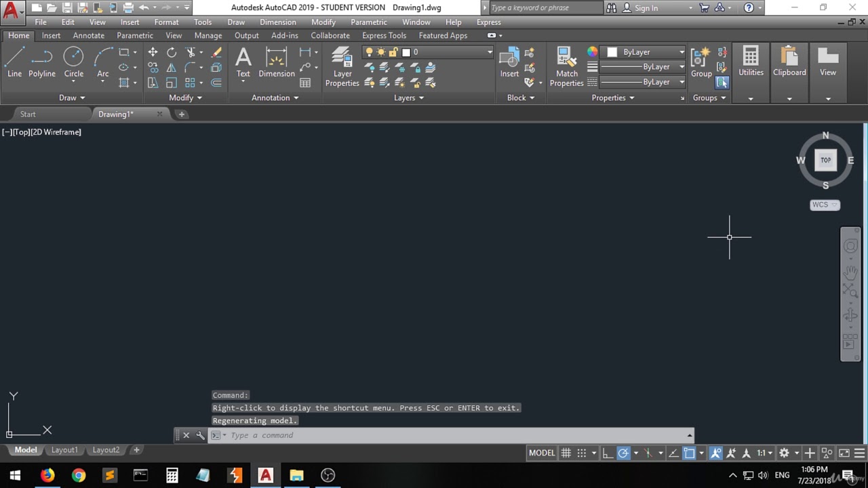Open Calculator from Windows taskbar
The width and height of the screenshot is (868, 488).
pos(172,475)
